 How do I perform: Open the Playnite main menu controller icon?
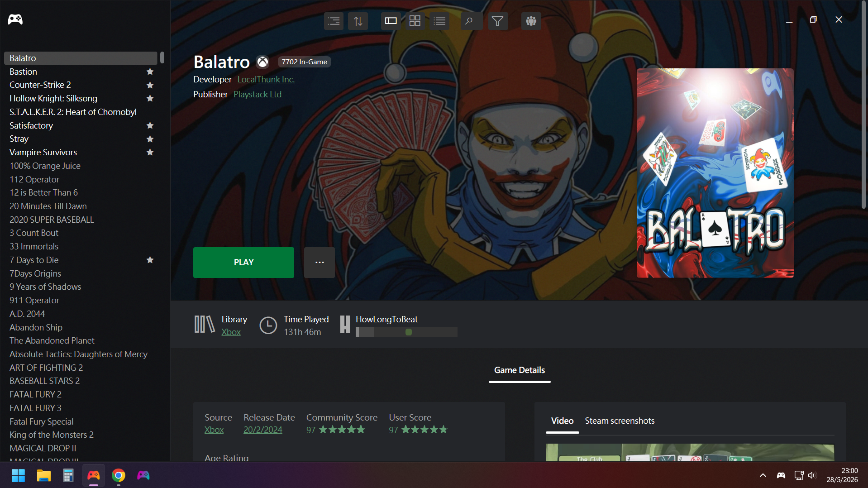(15, 19)
